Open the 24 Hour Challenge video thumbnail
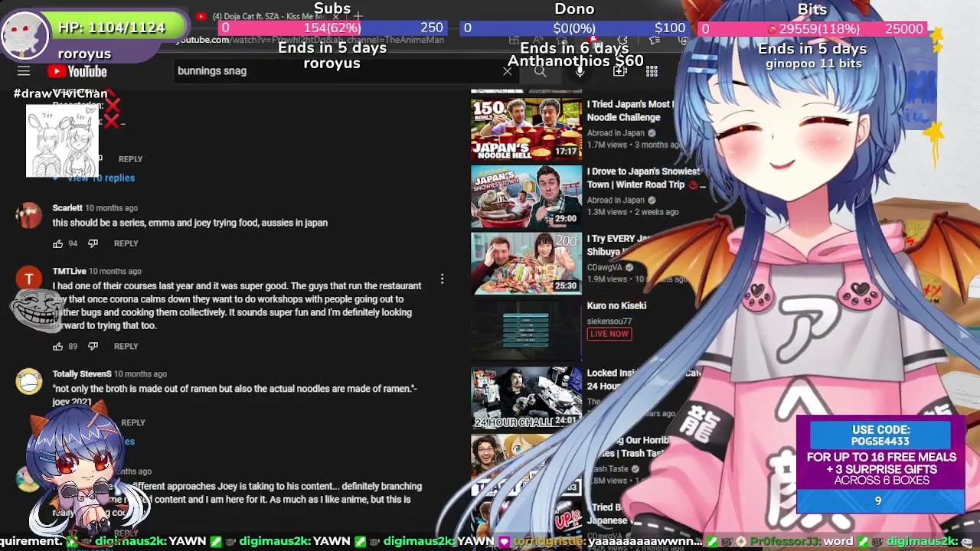Image resolution: width=980 pixels, height=551 pixels. coord(526,398)
